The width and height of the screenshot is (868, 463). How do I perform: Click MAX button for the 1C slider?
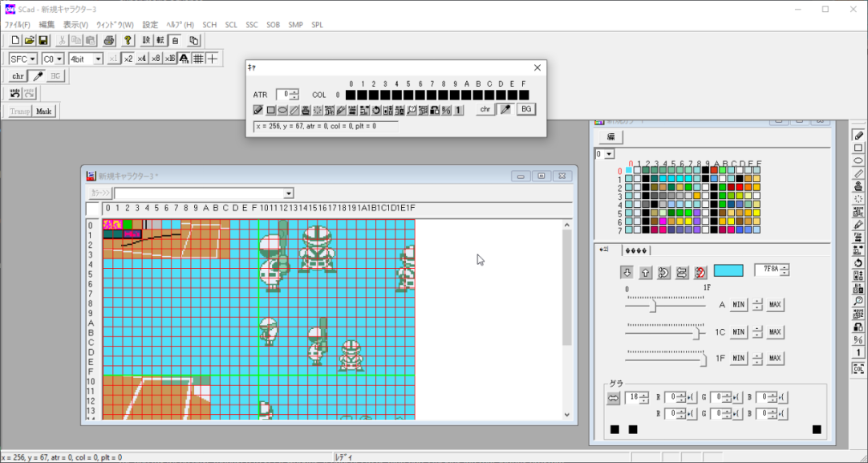click(x=775, y=331)
